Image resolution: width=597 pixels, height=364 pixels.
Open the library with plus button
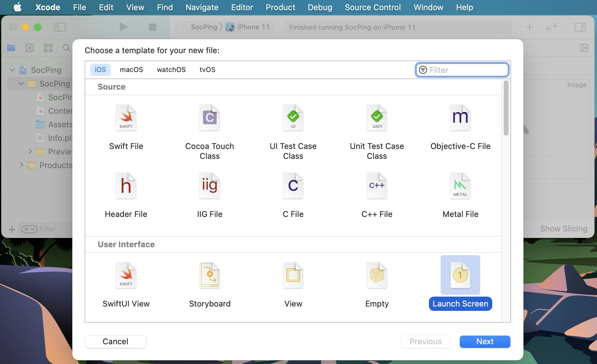[530, 27]
